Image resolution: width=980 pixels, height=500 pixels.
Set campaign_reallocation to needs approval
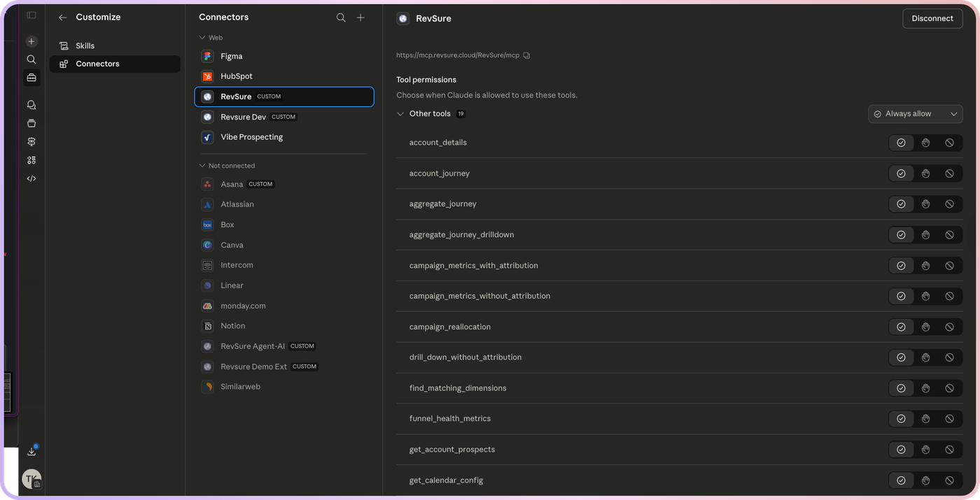(x=925, y=327)
